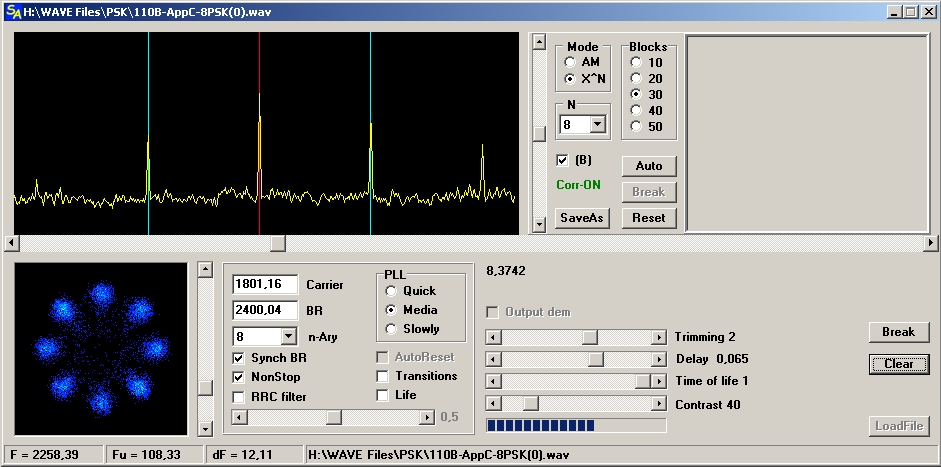Enable the RRC filter checkbox
Viewport: 941px width, 467px height.
(x=239, y=397)
